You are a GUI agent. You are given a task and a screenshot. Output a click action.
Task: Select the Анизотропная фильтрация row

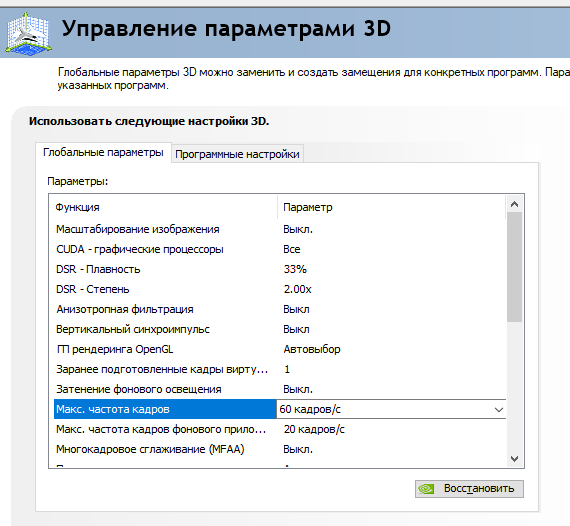[280, 309]
